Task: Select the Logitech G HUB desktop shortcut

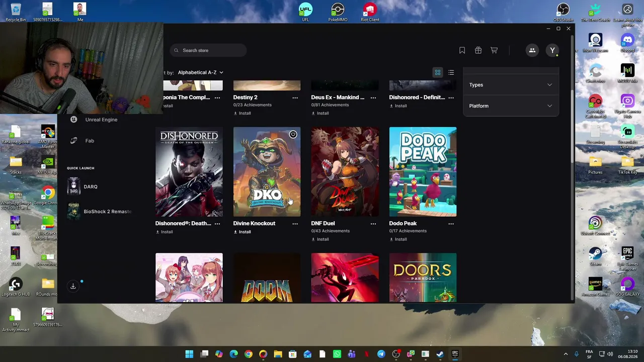Action: (16, 287)
